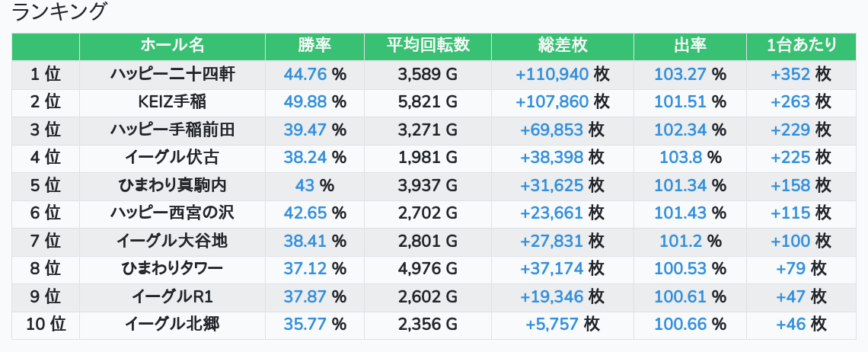The image size is (868, 352).
Task: Click the 平均回転数 column header
Action: pos(427,46)
